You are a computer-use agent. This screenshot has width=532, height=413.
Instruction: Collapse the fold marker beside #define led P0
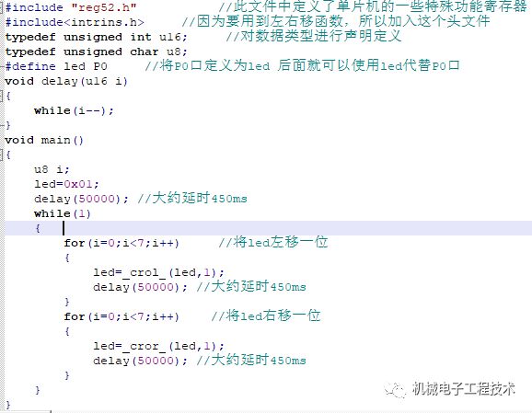(2, 66)
